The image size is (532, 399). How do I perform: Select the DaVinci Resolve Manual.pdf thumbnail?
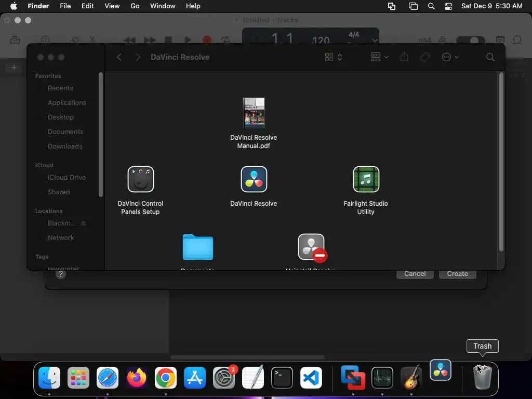(254, 113)
